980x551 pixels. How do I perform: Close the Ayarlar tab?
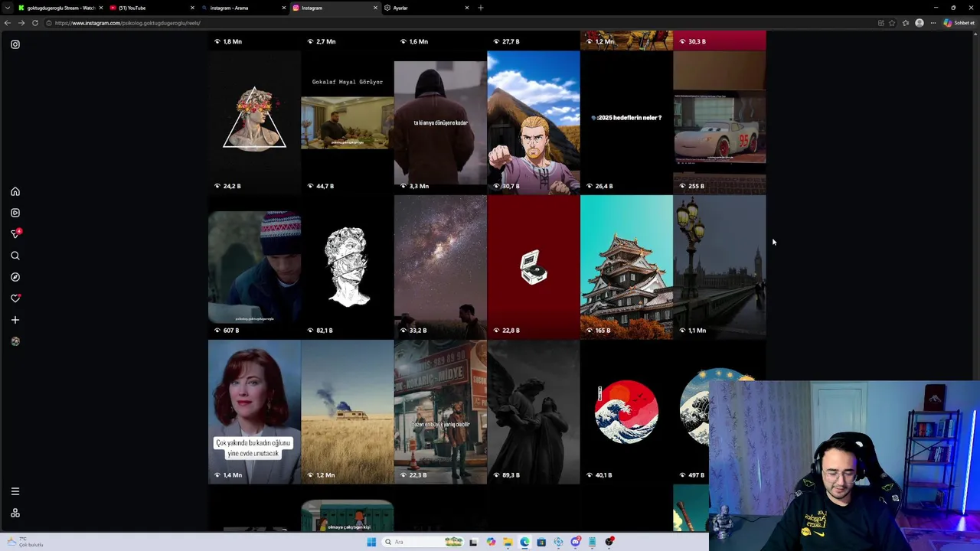click(466, 8)
